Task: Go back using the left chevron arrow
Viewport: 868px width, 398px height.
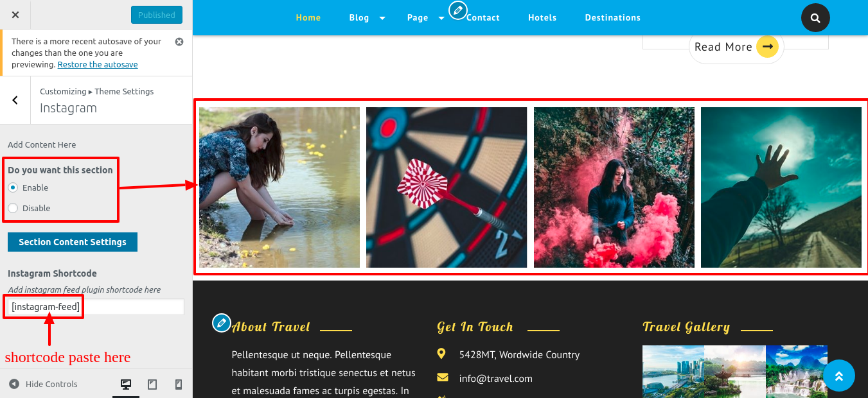Action: tap(15, 100)
